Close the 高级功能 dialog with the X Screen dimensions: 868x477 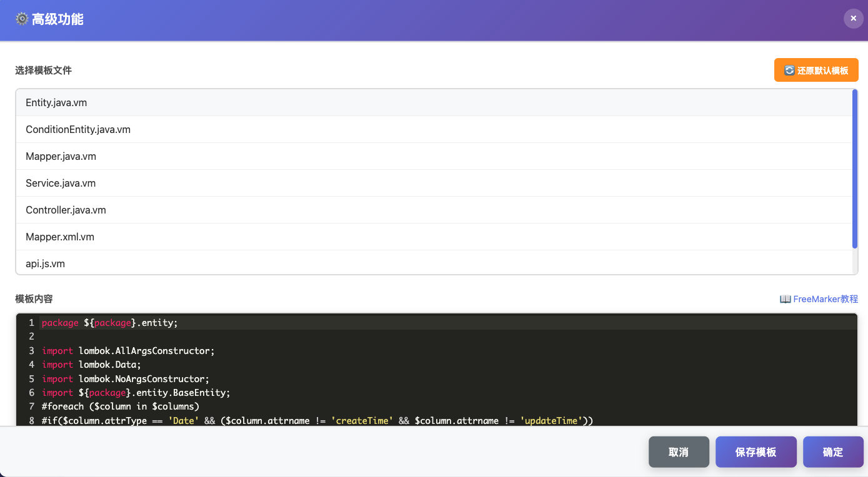click(x=853, y=19)
